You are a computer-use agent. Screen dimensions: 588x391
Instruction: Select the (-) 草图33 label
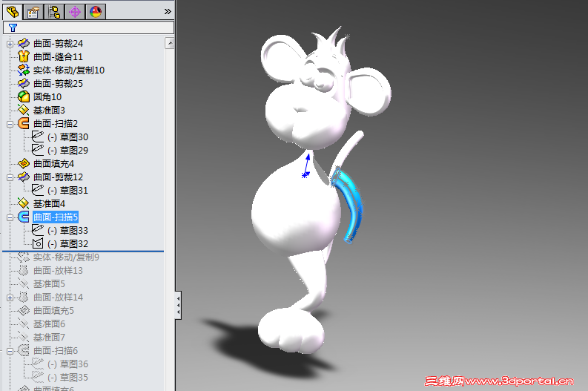(68, 231)
